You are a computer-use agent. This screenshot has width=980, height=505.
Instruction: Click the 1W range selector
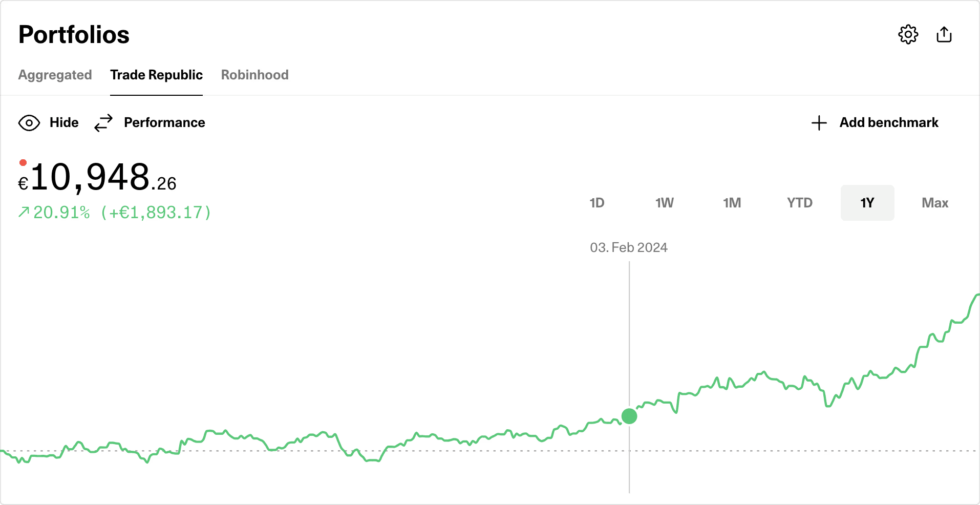[664, 203]
